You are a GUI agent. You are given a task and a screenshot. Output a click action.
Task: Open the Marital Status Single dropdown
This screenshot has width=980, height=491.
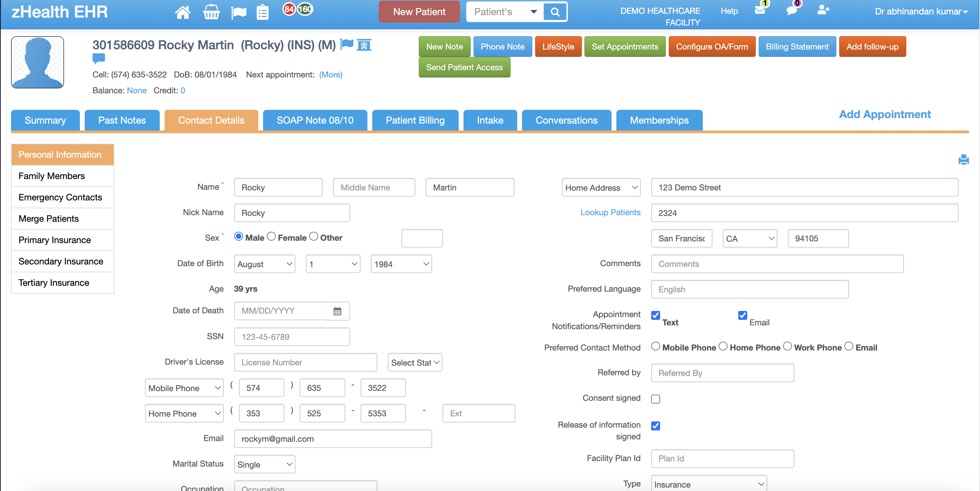pos(265,464)
